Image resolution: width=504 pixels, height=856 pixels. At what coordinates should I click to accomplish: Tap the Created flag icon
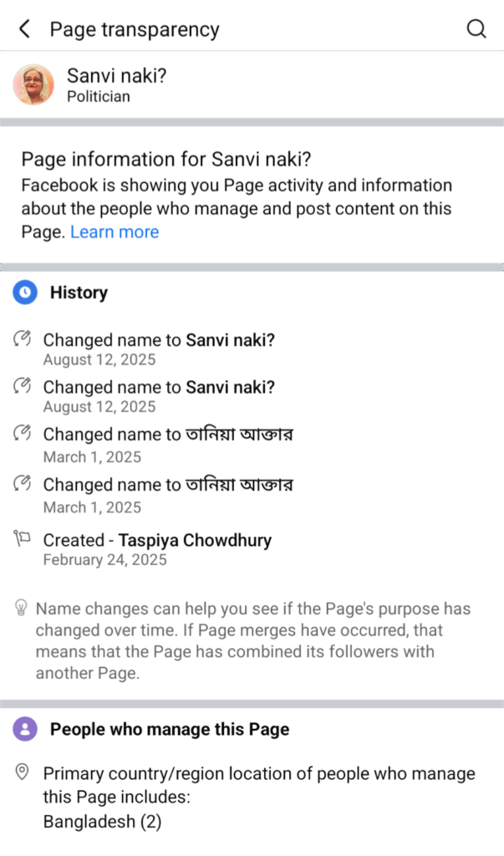pos(23,540)
